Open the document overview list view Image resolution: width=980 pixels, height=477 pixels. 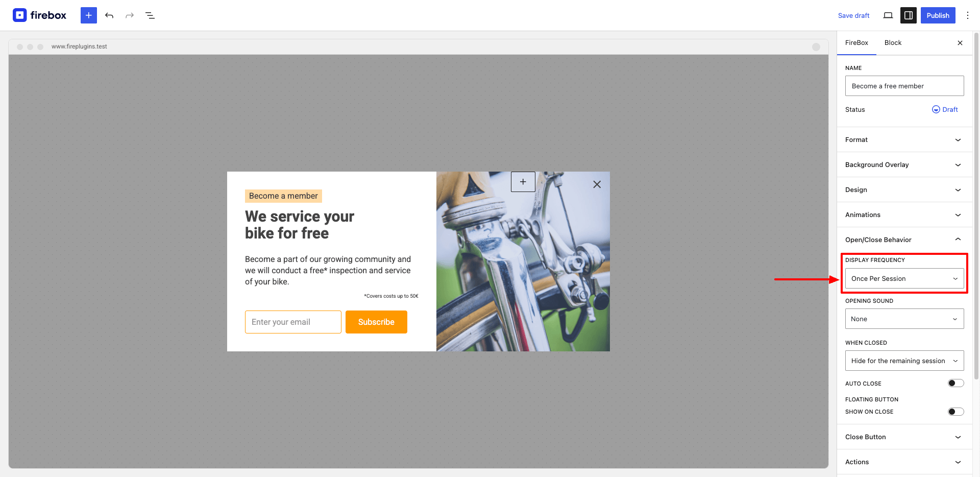[x=150, y=15]
